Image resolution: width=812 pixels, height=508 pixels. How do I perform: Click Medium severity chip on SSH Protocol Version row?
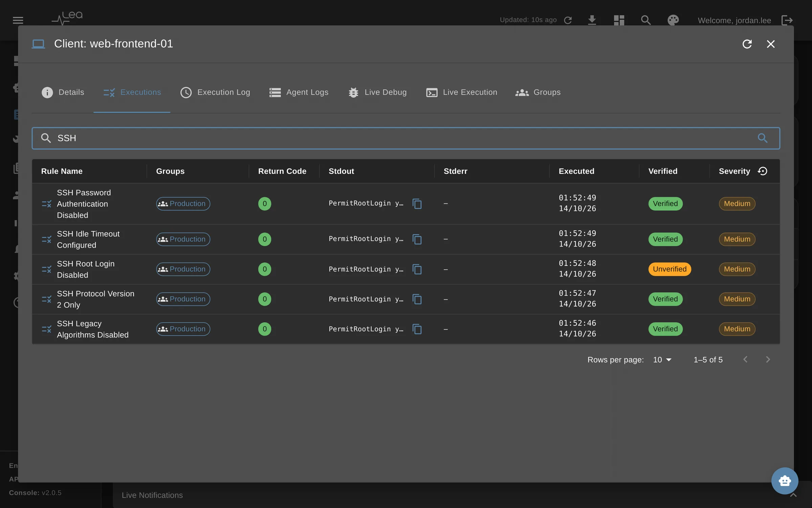click(737, 299)
